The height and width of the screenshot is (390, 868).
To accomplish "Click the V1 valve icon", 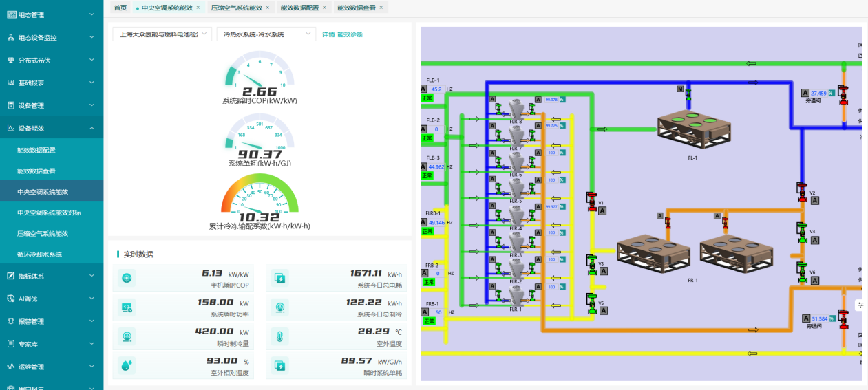I will click(x=591, y=201).
